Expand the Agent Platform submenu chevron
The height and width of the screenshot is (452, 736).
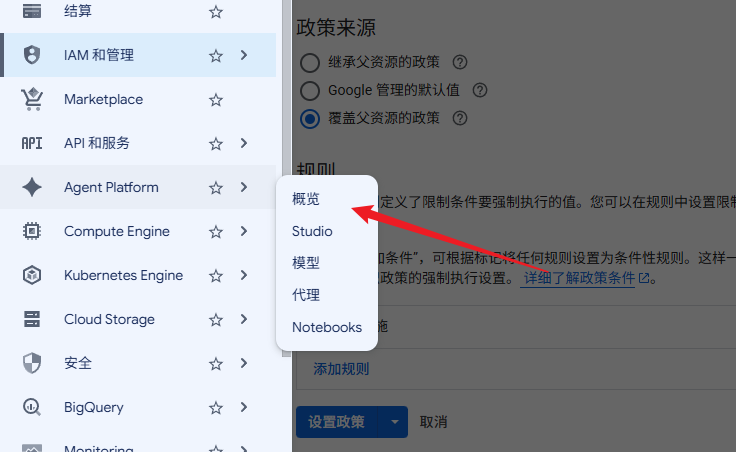coord(244,187)
